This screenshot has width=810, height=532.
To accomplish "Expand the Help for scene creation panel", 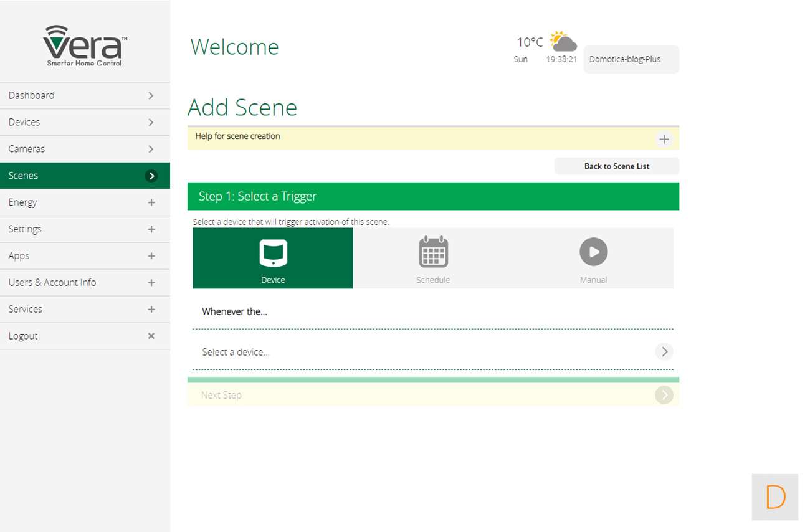I will (x=664, y=139).
